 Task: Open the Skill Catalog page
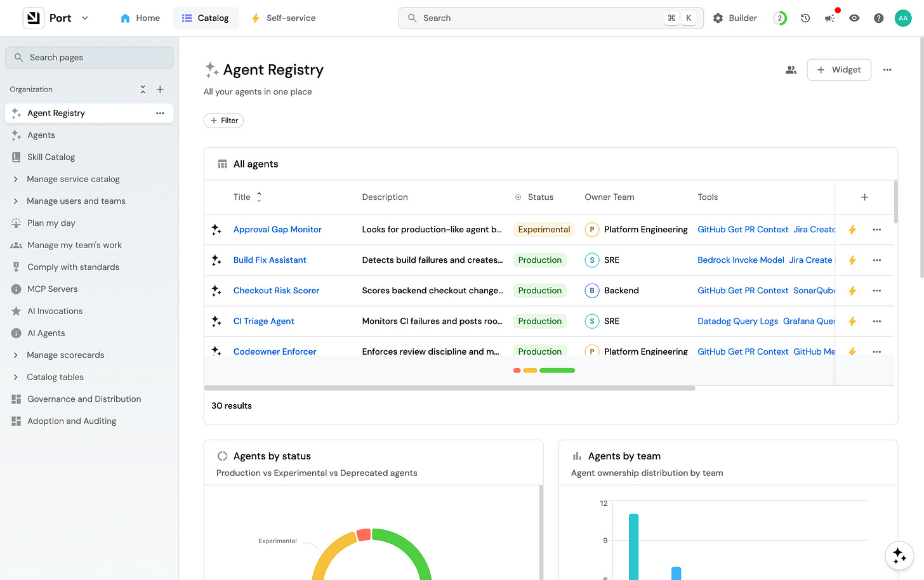(x=51, y=157)
